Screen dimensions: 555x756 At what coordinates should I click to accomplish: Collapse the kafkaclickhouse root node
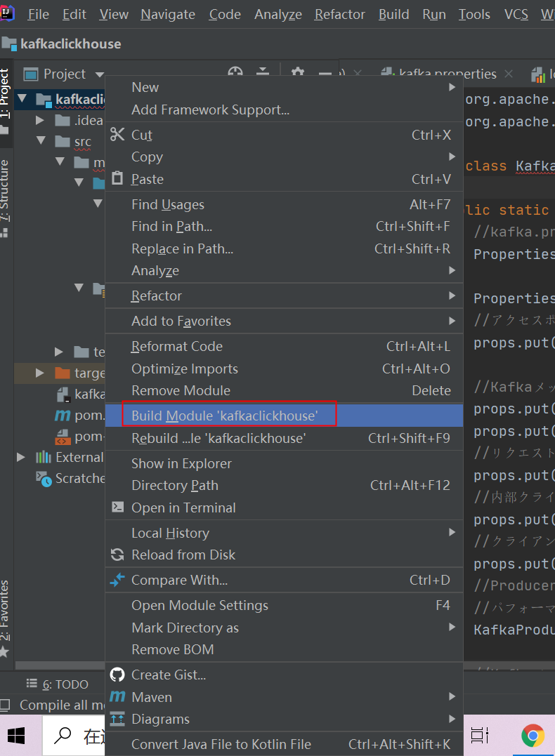click(x=22, y=99)
